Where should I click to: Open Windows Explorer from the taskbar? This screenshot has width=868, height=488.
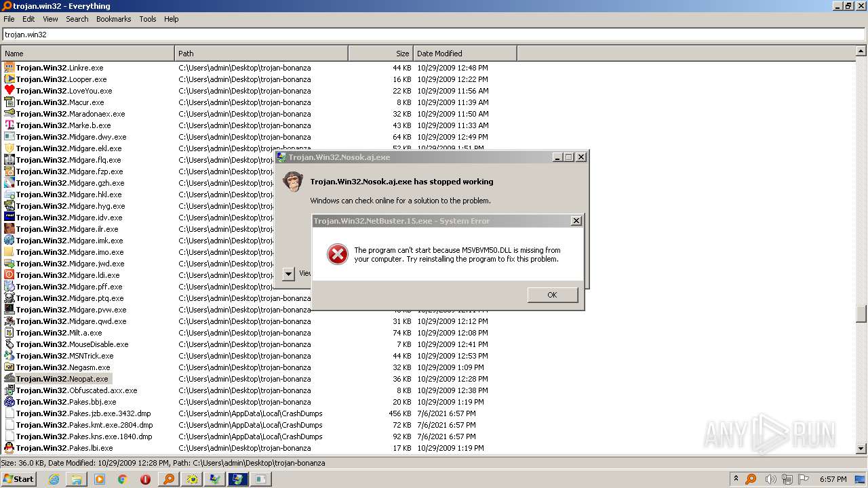click(x=77, y=479)
